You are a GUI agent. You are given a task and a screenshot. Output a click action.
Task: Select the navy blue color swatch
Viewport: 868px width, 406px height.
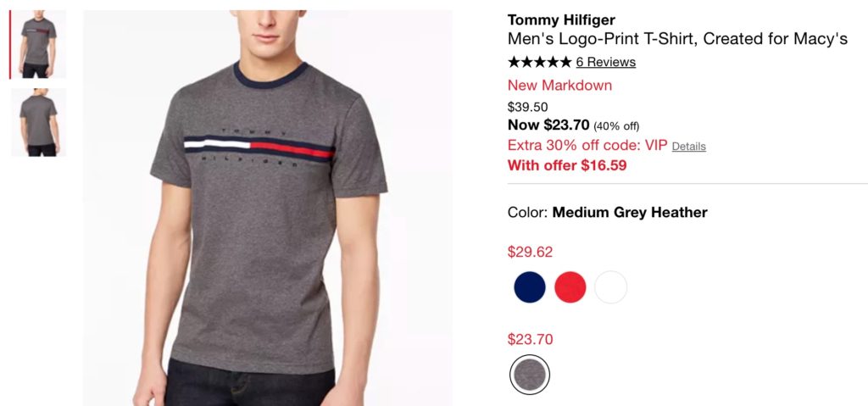pos(530,287)
